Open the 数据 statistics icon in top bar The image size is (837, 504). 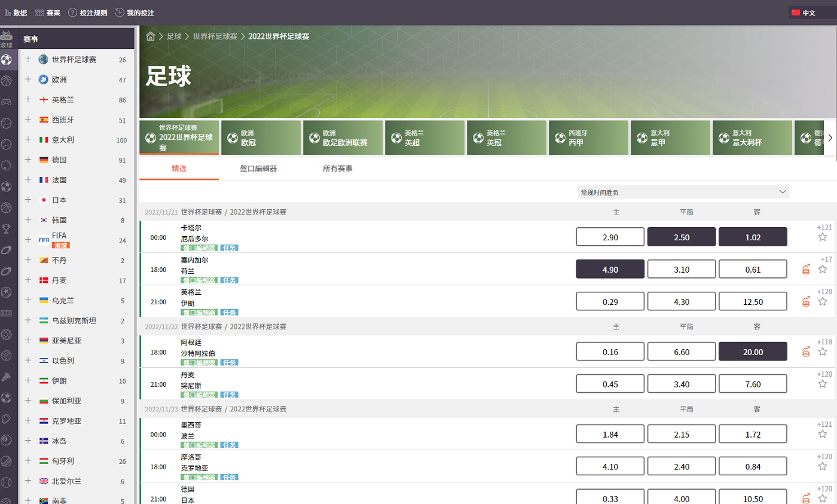click(8, 13)
